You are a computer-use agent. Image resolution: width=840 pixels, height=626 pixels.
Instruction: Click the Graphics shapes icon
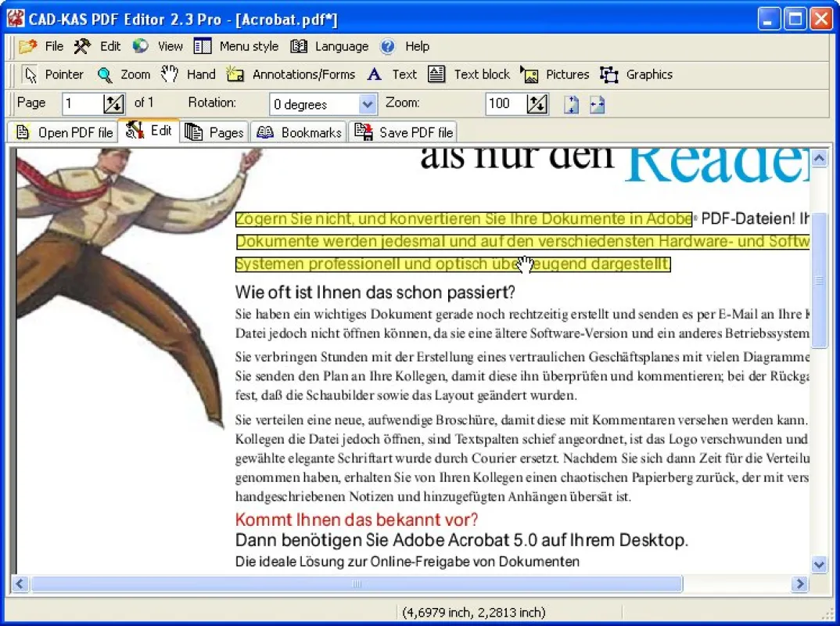coord(609,74)
